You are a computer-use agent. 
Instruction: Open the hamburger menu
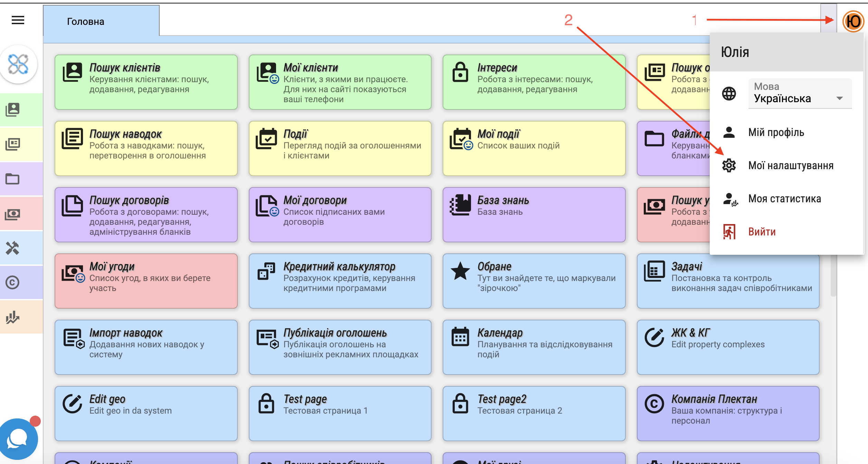[x=18, y=20]
